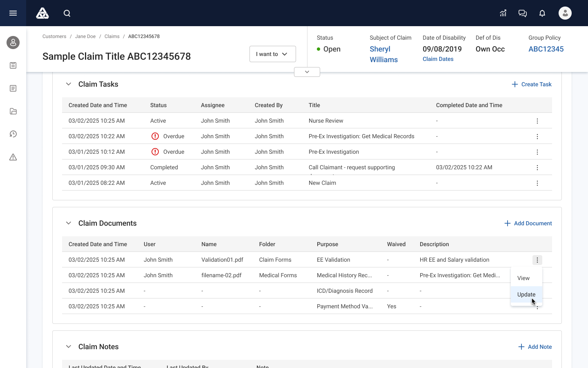Collapse the Claim Notes section
The width and height of the screenshot is (588, 368).
click(x=69, y=347)
